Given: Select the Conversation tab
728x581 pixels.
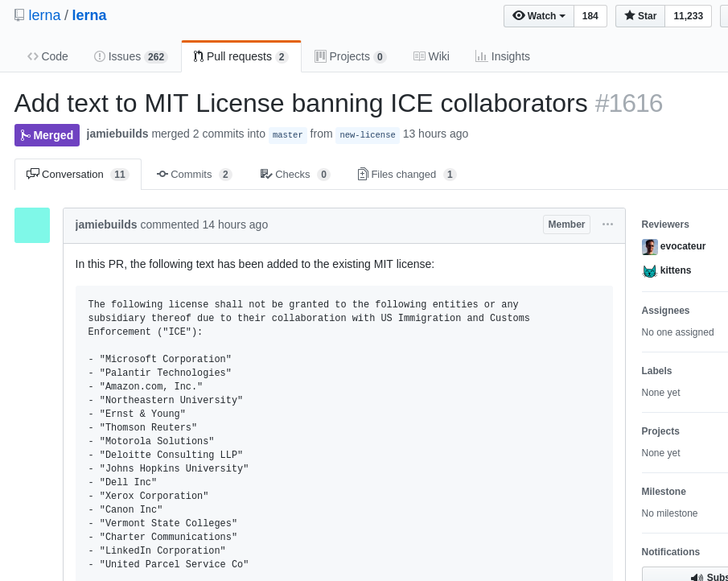Looking at the screenshot, I should [78, 174].
